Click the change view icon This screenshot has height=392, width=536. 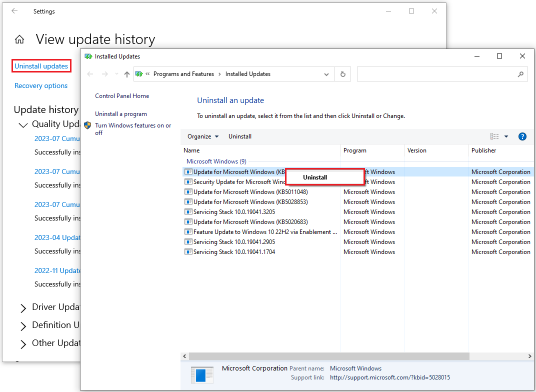(494, 136)
